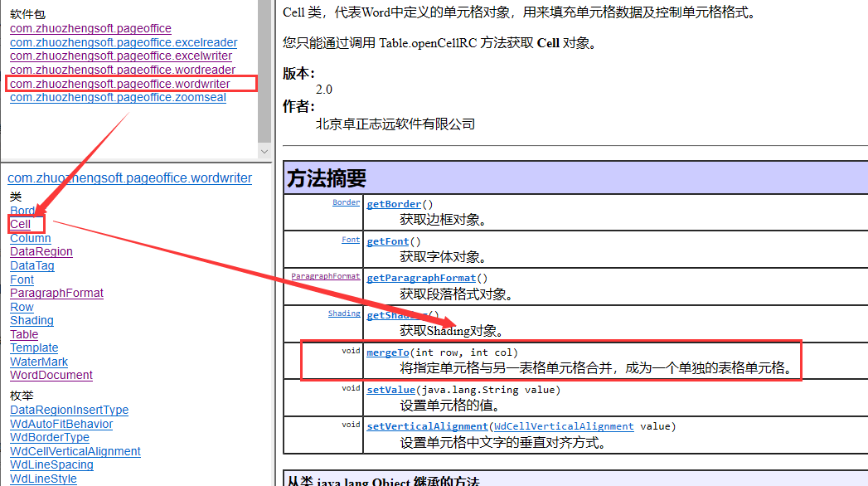Open the WdBorderType enum link
868x486 pixels.
(49, 437)
